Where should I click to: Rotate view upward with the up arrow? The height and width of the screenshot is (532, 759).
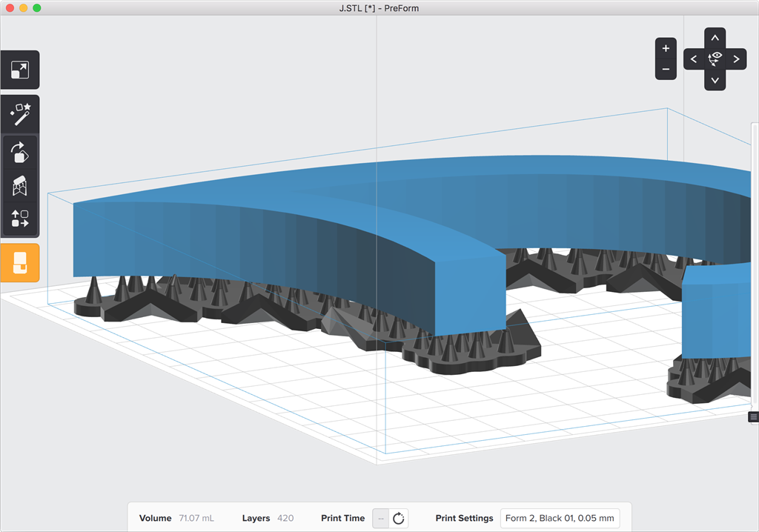[715, 38]
